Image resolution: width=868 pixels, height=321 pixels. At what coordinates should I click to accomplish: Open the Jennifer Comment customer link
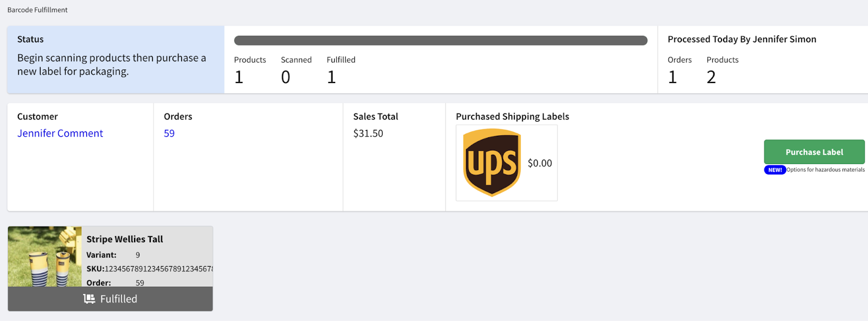[60, 134]
